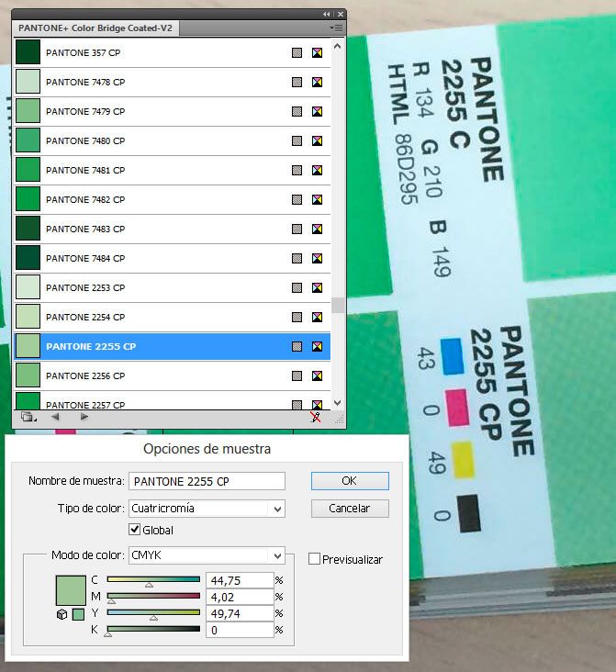Click global color icon for PANTONE 7478 CP
The height and width of the screenshot is (672, 616).
tap(297, 82)
